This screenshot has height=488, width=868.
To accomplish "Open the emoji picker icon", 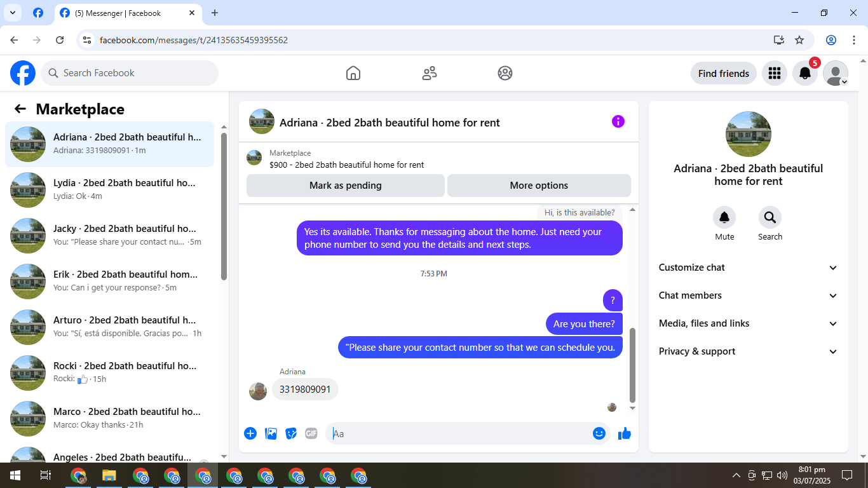I will point(599,433).
